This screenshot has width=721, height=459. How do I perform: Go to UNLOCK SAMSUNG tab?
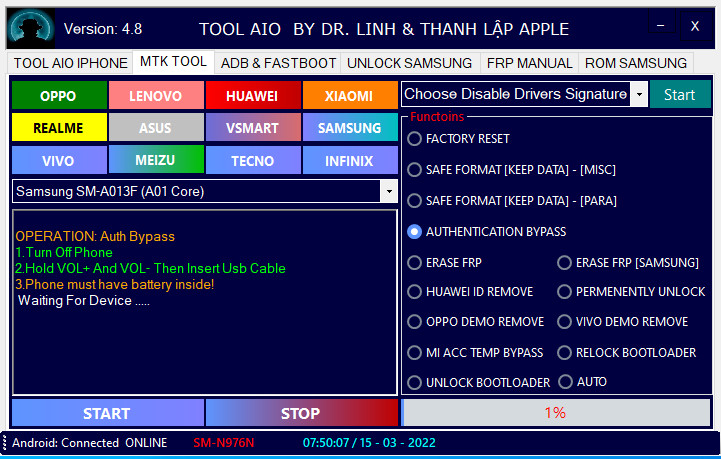click(x=410, y=63)
